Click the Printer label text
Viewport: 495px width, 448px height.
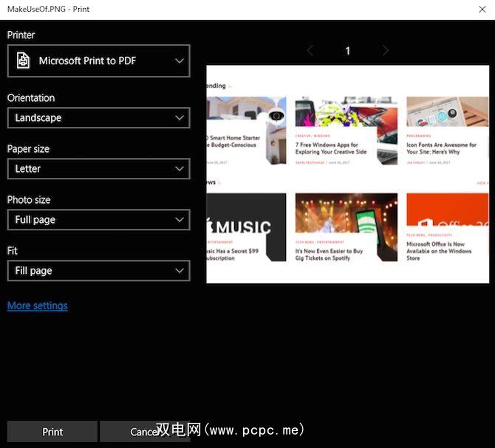(x=21, y=35)
